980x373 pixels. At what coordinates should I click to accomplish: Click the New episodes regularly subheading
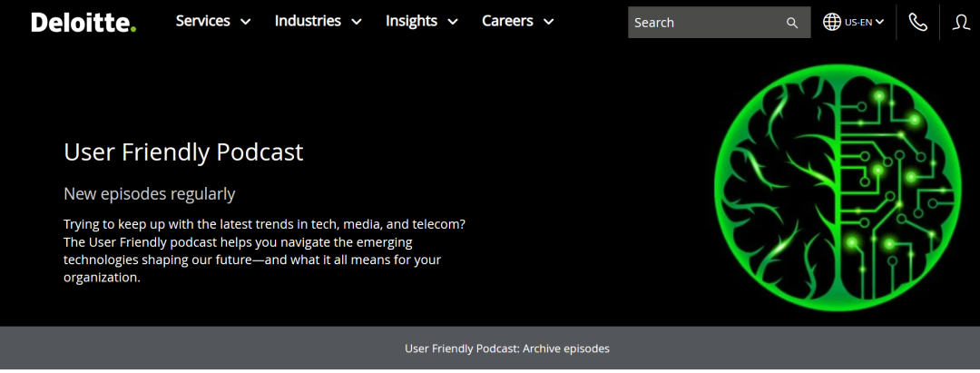point(150,193)
